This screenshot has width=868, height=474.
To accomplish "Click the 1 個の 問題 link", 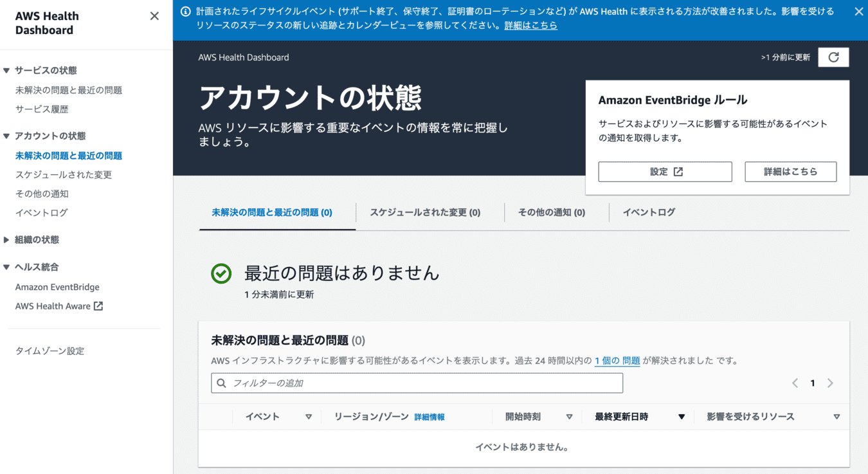I will (x=617, y=361).
